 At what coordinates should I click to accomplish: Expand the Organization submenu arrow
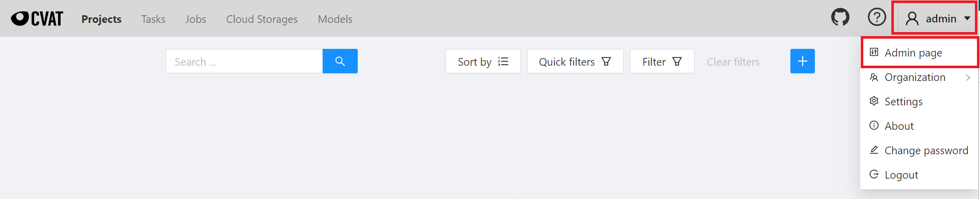point(968,77)
